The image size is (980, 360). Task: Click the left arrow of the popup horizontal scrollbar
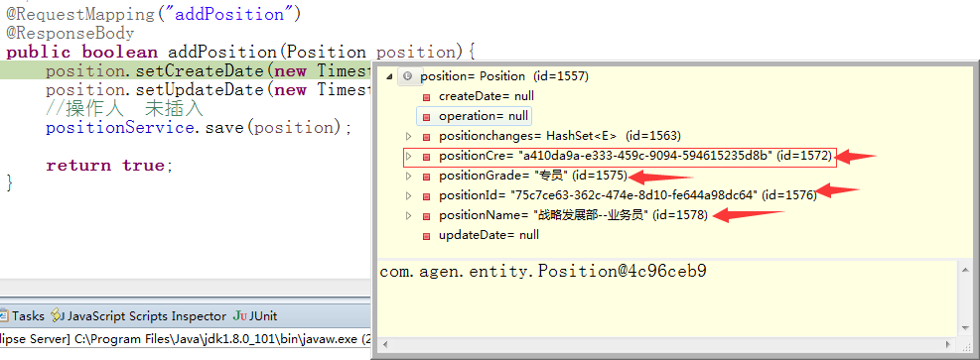(x=385, y=344)
